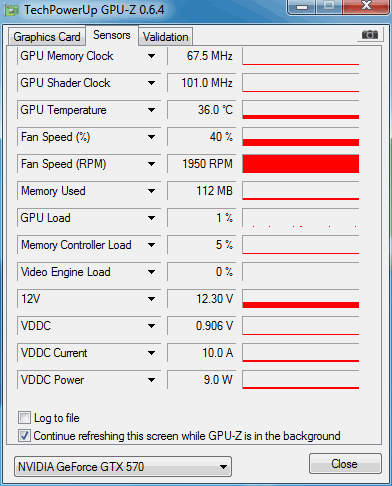Screen dimensions: 392x486
Task: Uncheck Continue refreshing in background option
Action: 24,436
